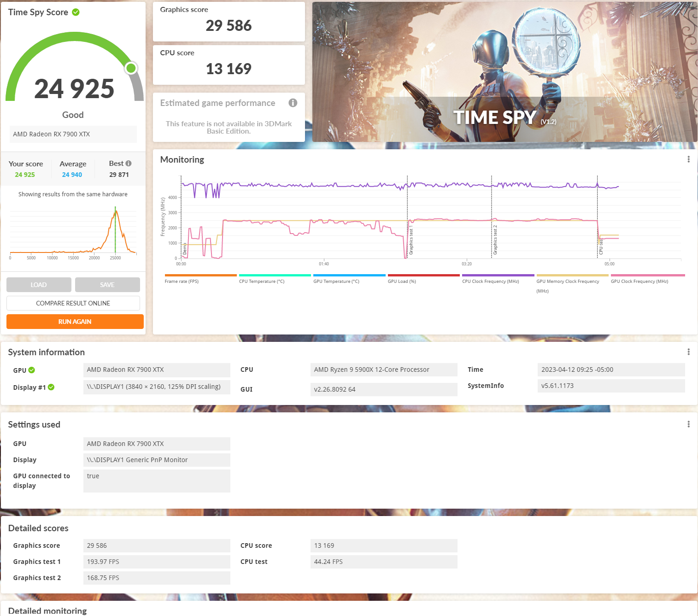Open the Settings used three-dot menu
698x616 pixels.
click(x=688, y=424)
